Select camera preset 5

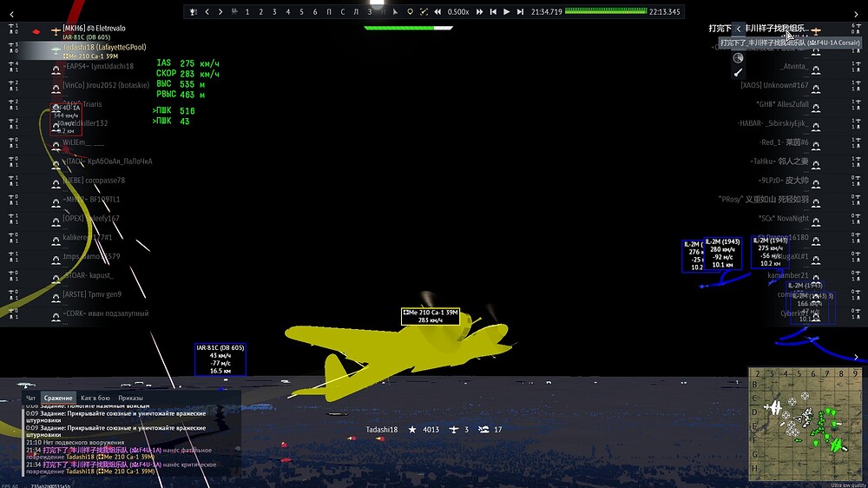(302, 11)
